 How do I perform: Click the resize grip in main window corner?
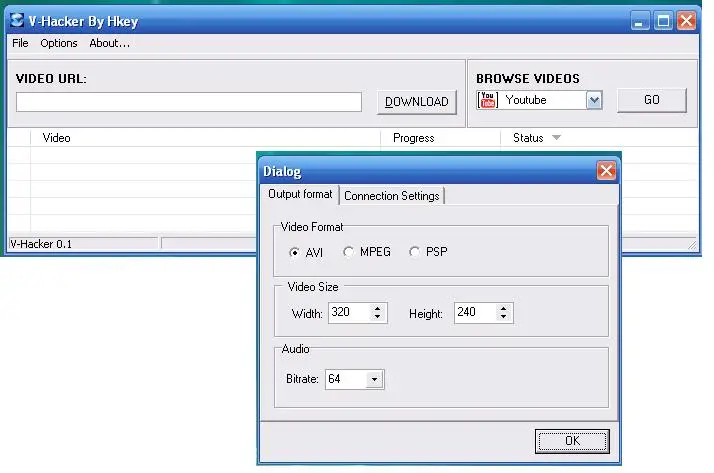[x=692, y=245]
